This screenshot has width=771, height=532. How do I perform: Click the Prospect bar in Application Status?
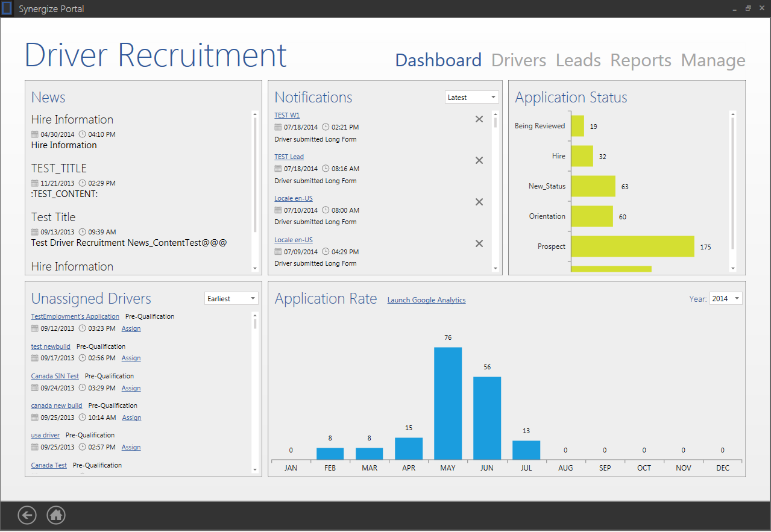point(632,246)
